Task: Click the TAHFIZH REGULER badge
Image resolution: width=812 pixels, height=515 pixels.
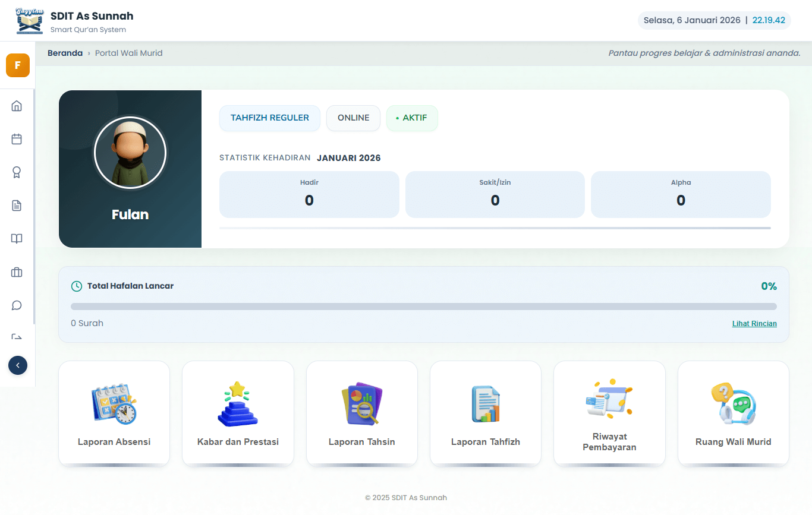Action: tap(269, 118)
